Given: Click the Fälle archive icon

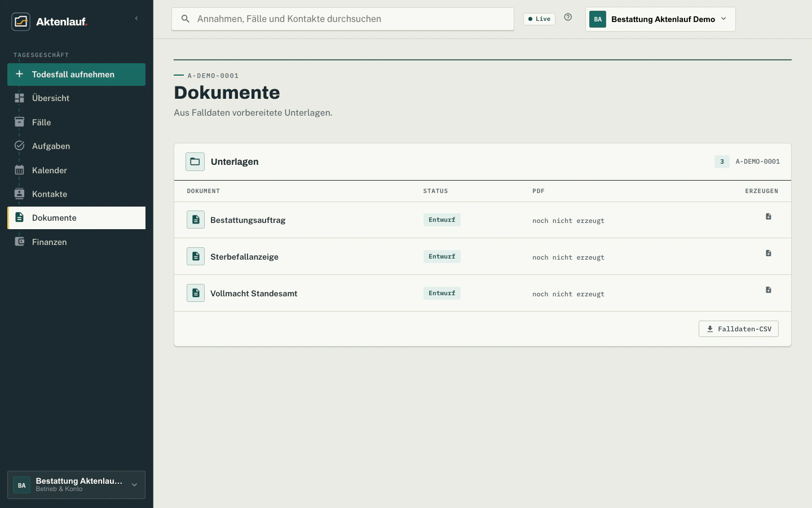Looking at the screenshot, I should point(19,122).
